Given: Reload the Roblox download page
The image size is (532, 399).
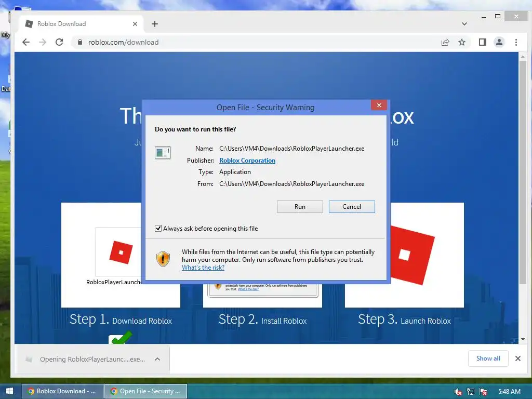Looking at the screenshot, I should (59, 42).
